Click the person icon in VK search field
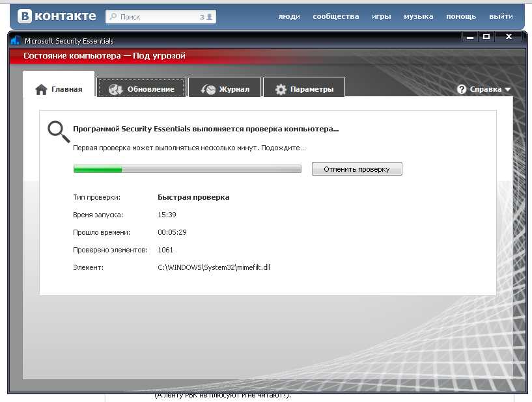Image resolution: width=532 pixels, height=402 pixels. pyautogui.click(x=209, y=17)
